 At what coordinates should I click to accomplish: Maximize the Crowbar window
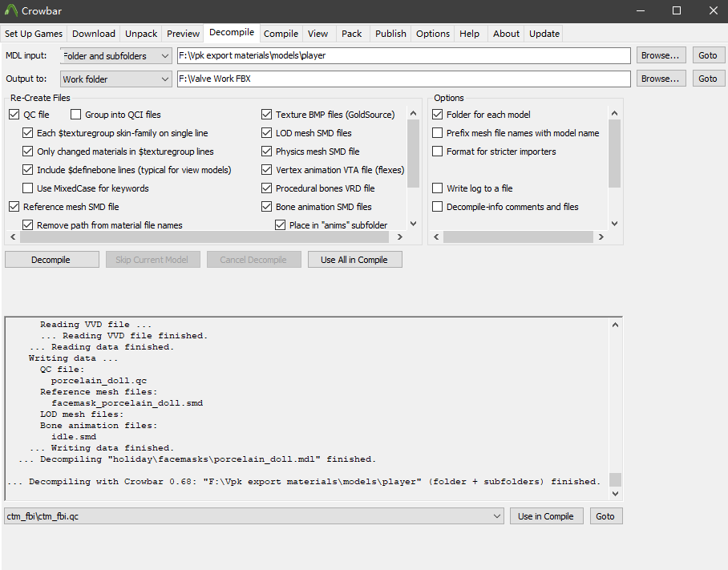pyautogui.click(x=676, y=10)
